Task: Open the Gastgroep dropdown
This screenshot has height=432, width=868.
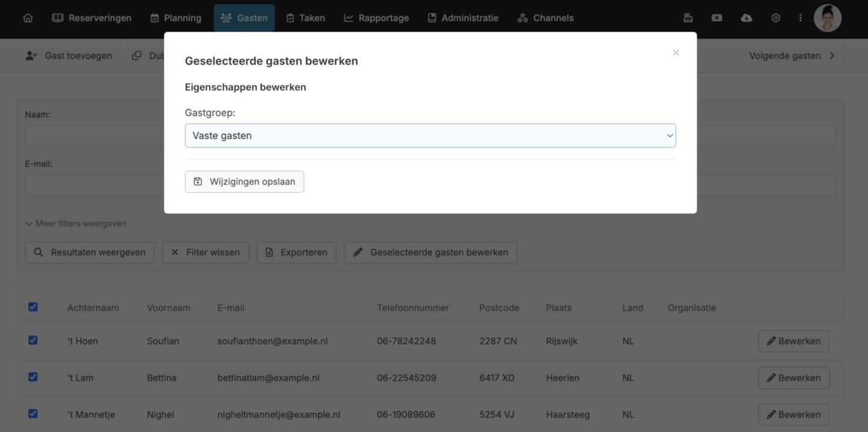Action: point(430,136)
